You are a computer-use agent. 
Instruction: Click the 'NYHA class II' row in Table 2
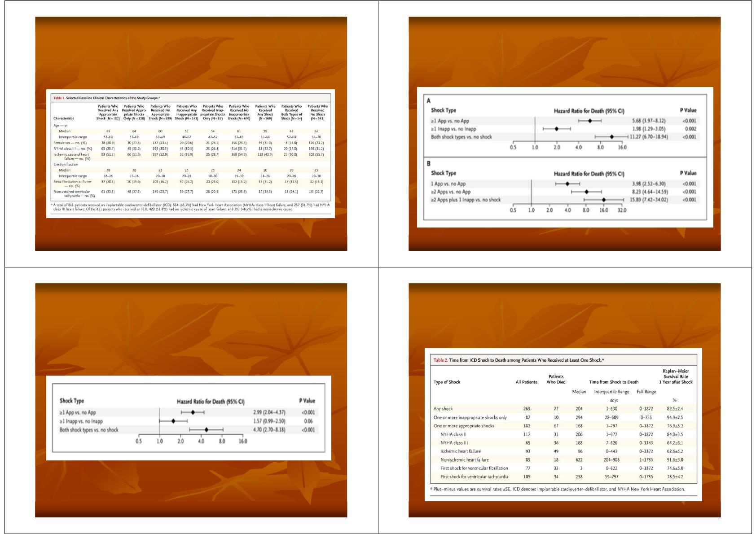click(564, 434)
